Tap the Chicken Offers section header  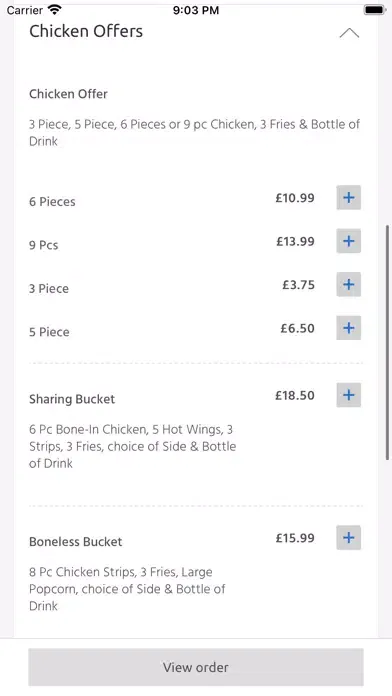coord(86,31)
